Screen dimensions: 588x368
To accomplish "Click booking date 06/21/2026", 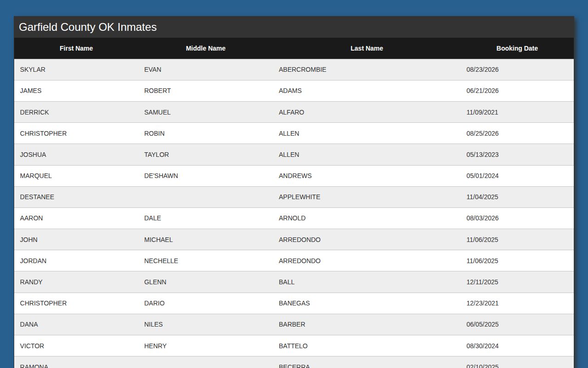I will pos(482,91).
